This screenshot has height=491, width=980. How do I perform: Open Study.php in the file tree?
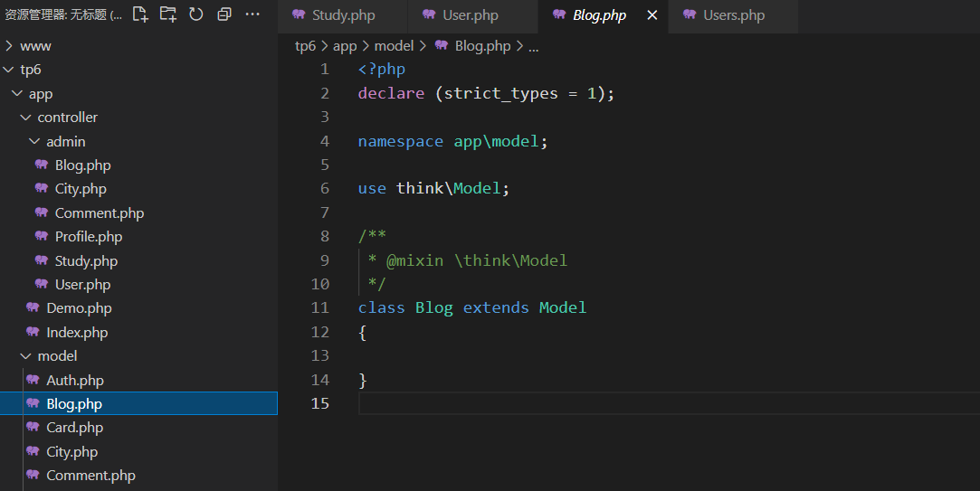[138, 261]
